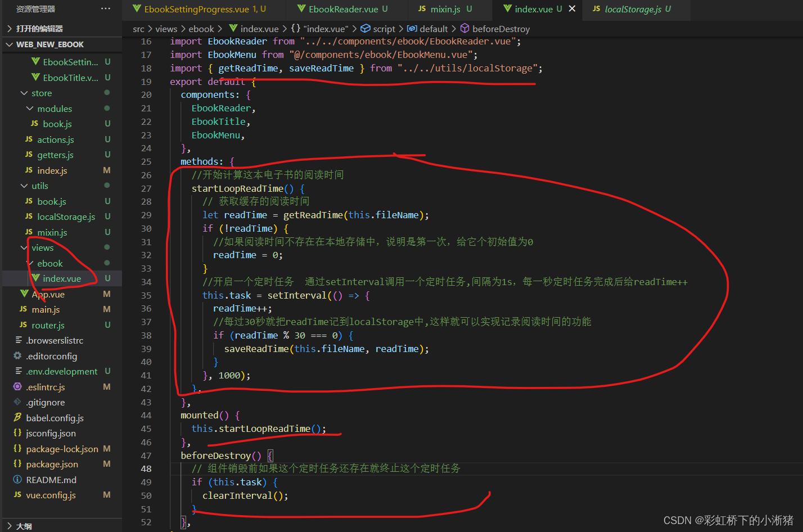The width and height of the screenshot is (803, 532).
Task: Click the info icon beside README.md
Action: coord(17,480)
